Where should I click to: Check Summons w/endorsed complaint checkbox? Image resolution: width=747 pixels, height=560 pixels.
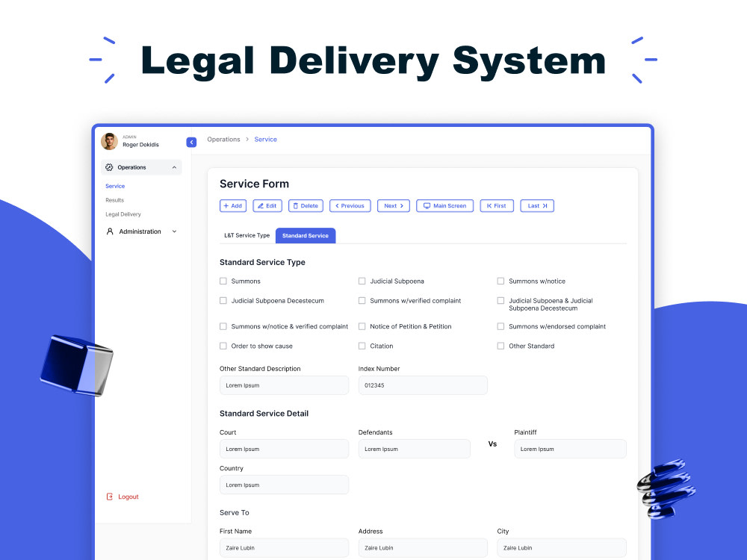500,326
